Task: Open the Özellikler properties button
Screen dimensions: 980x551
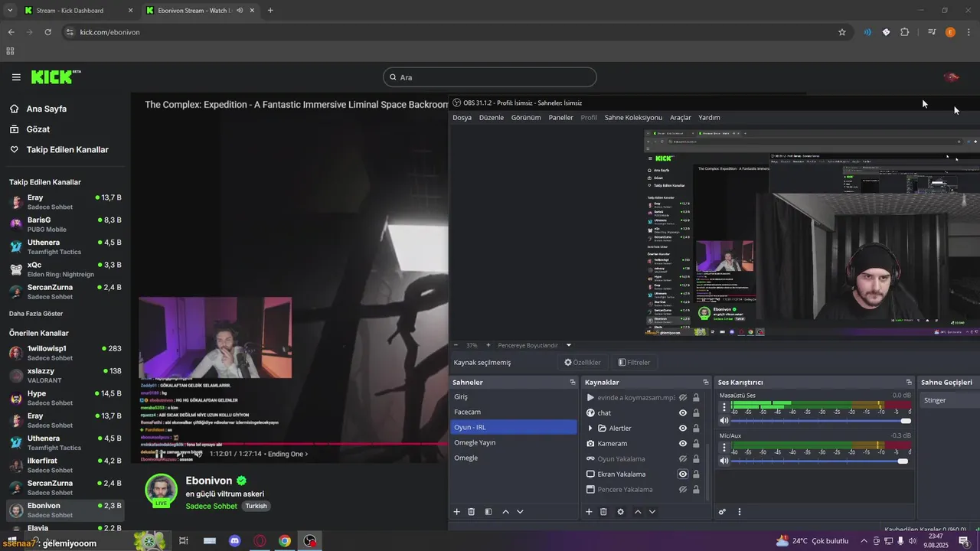Action: [x=583, y=363]
